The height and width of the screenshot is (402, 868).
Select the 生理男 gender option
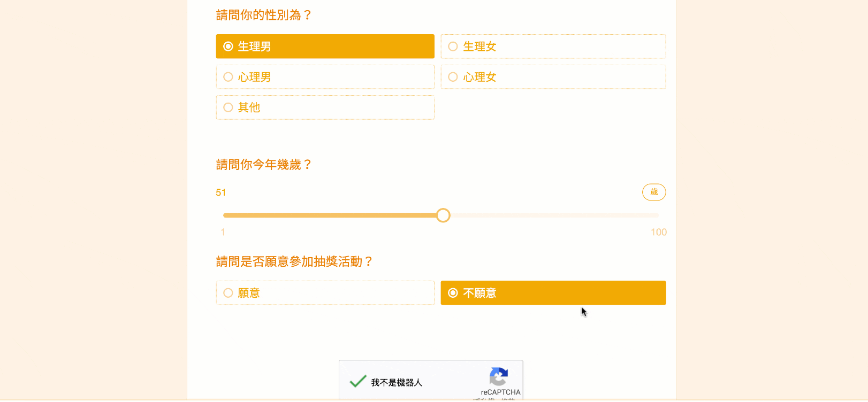tap(325, 47)
